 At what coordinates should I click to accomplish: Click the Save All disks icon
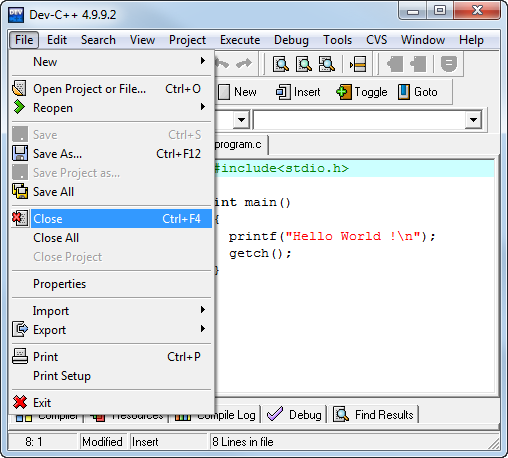click(x=20, y=191)
